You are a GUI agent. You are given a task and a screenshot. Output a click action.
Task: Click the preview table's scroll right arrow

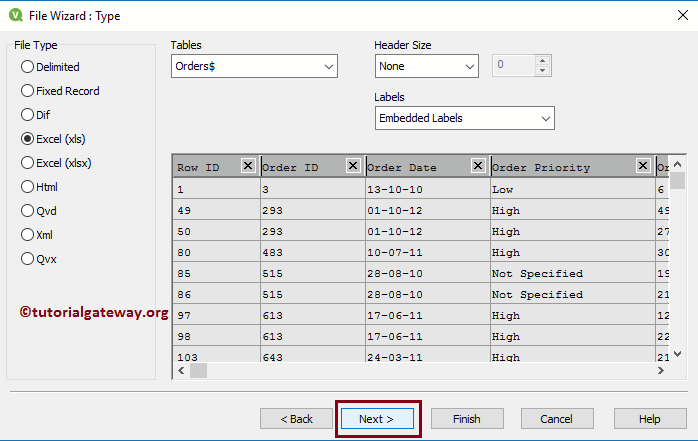pyautogui.click(x=661, y=370)
